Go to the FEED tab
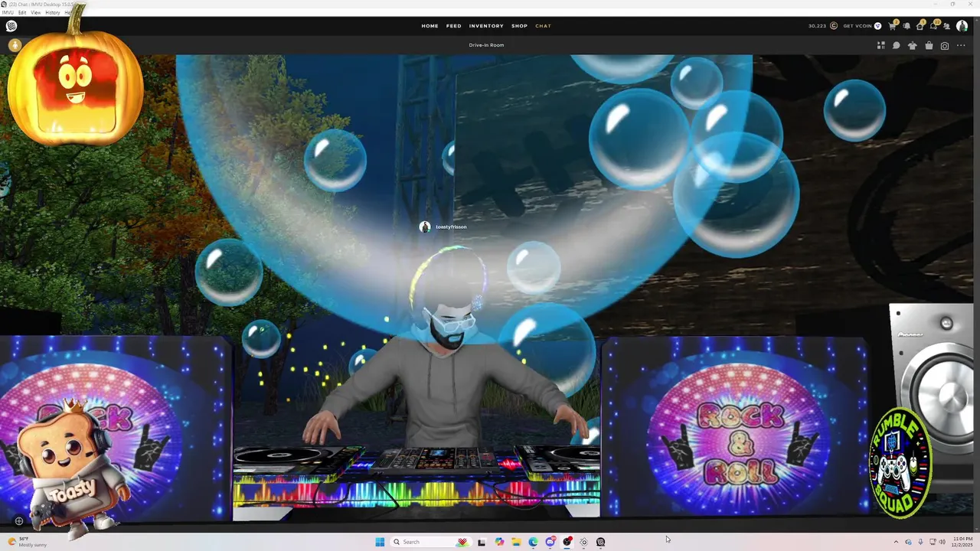Image resolution: width=980 pixels, height=551 pixels. click(454, 26)
